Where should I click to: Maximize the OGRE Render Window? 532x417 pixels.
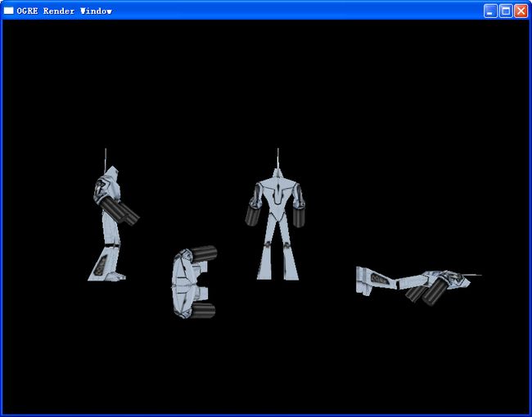(506, 11)
